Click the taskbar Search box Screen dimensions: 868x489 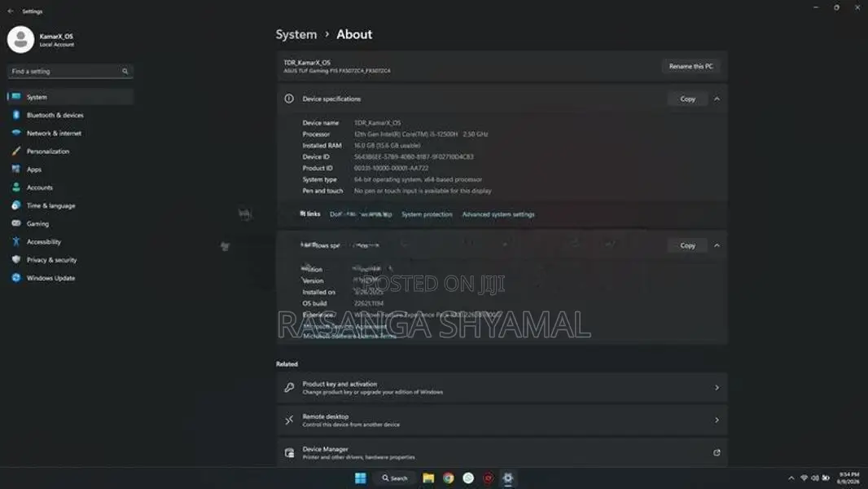pyautogui.click(x=395, y=478)
